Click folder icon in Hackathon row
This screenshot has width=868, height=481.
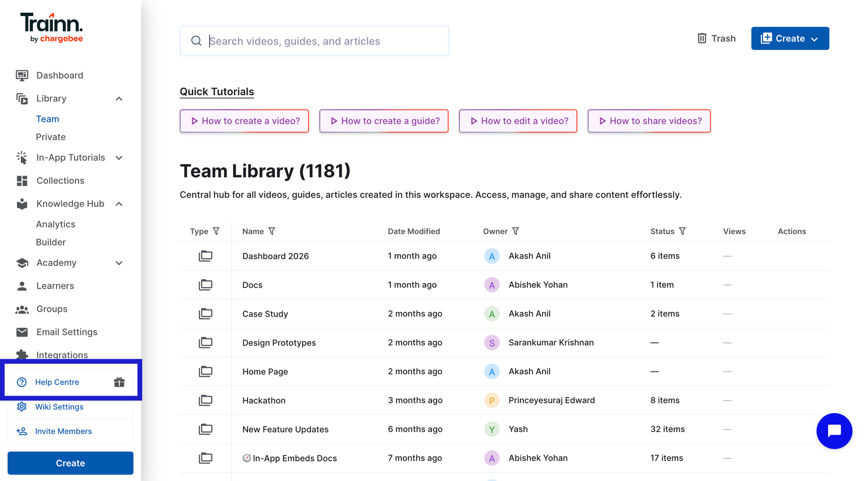[x=205, y=400]
